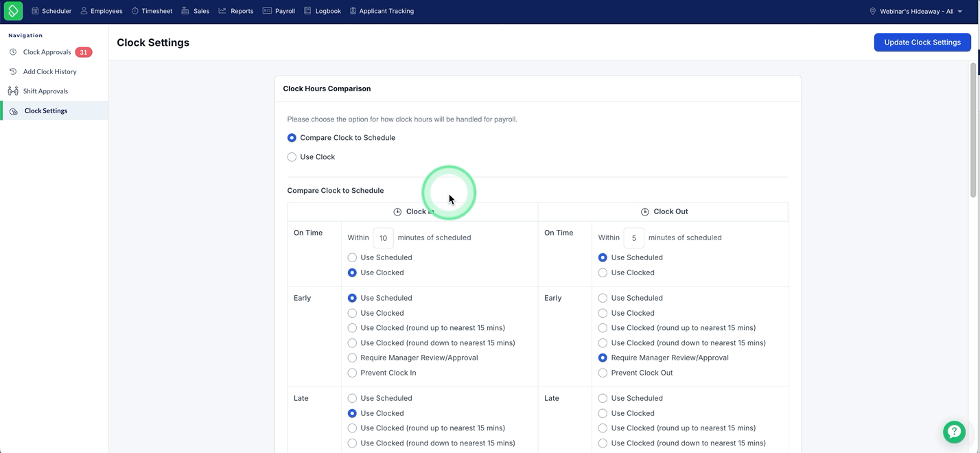The image size is (980, 453).
Task: Select Clock Out Late round down option
Action: click(603, 443)
